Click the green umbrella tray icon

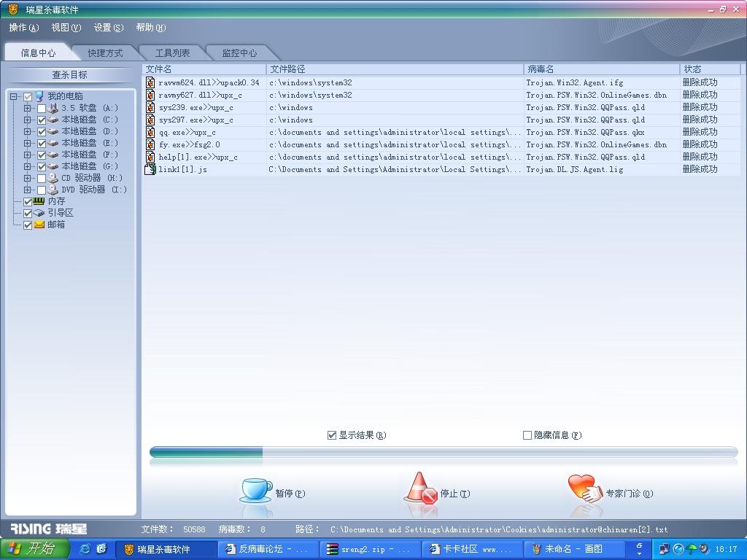tap(692, 549)
